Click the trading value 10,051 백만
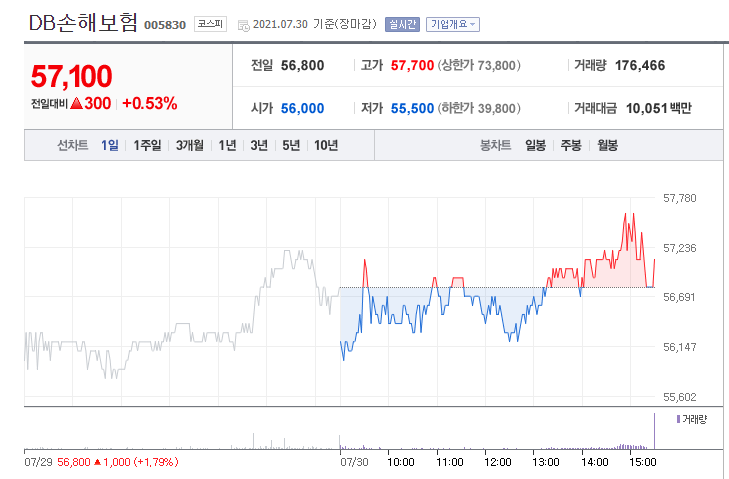729x479 pixels. [x=659, y=108]
